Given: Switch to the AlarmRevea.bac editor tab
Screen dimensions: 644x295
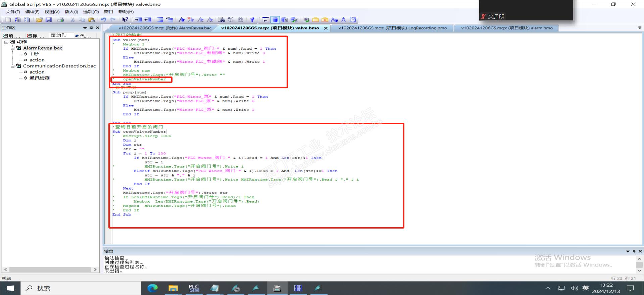Looking at the screenshot, I should coord(165,28).
